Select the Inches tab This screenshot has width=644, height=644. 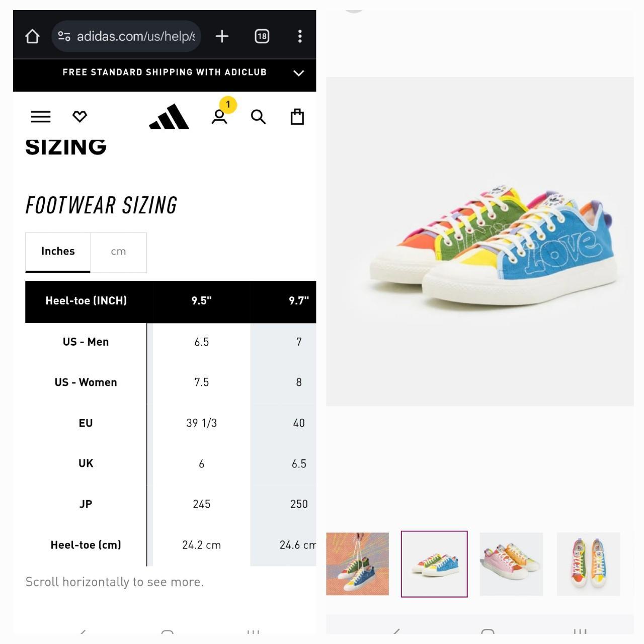58,252
